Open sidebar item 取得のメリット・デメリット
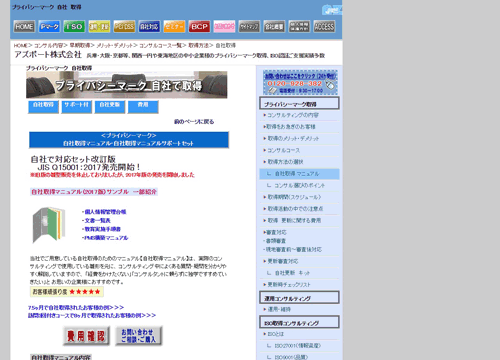The height and width of the screenshot is (360, 500). click(293, 138)
